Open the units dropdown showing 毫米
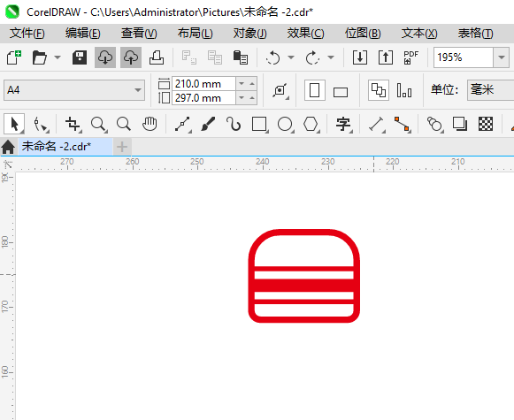514x420 pixels. (x=490, y=90)
